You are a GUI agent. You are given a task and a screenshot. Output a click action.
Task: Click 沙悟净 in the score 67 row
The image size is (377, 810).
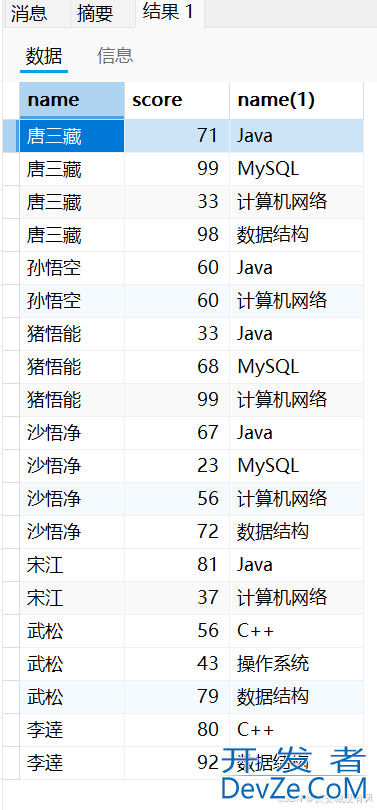(72, 433)
